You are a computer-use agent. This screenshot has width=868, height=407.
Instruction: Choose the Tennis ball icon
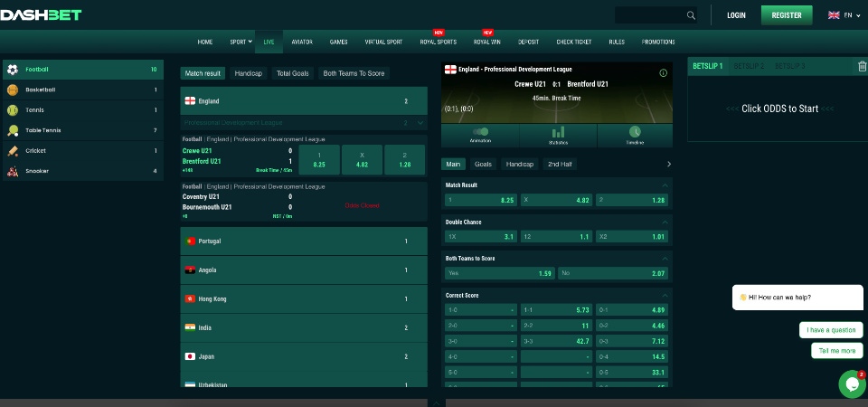13,110
